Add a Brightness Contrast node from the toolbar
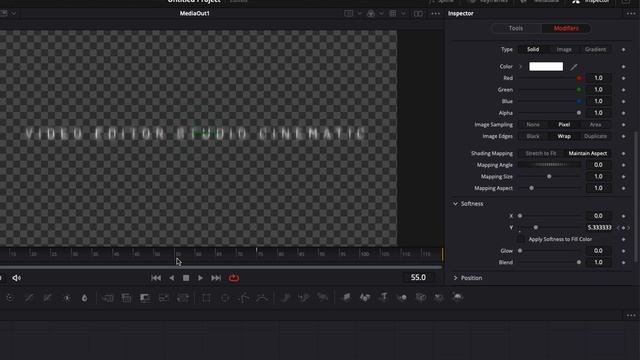This screenshot has height=360, width=640. [67, 298]
